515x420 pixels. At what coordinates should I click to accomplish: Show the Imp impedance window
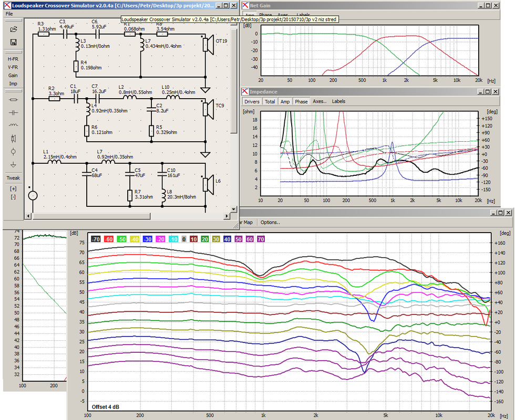point(13,83)
